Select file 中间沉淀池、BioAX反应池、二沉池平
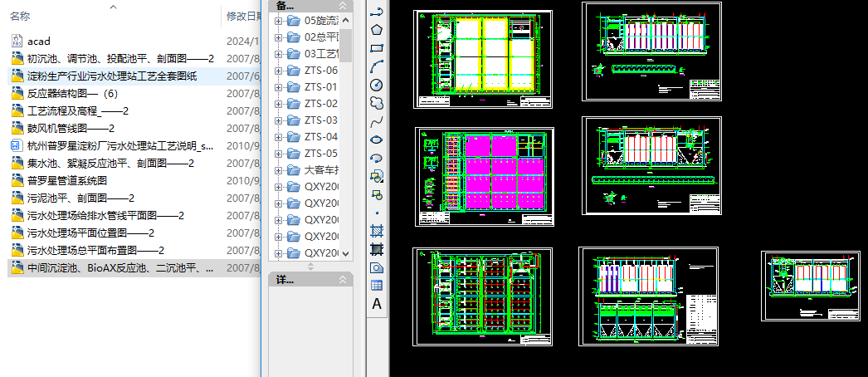 pyautogui.click(x=120, y=268)
